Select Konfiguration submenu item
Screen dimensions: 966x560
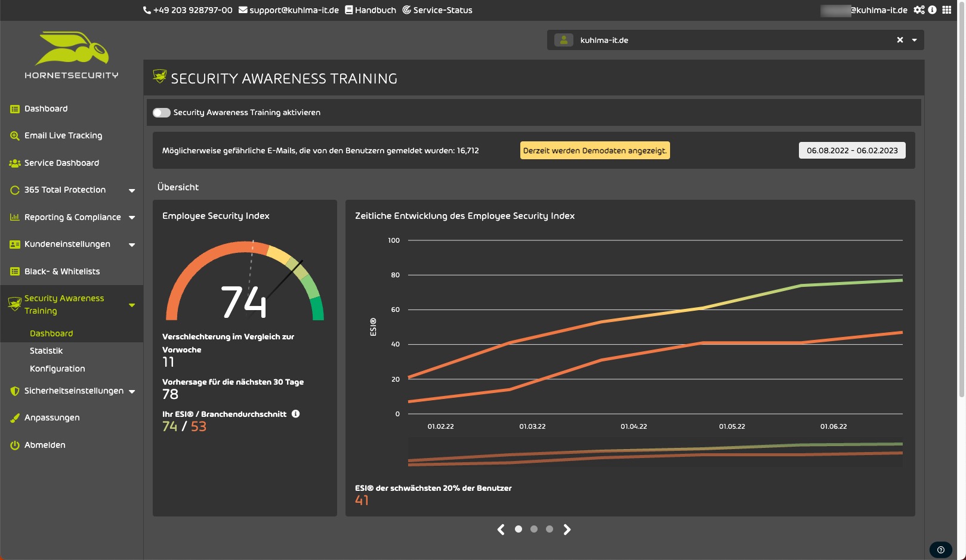click(57, 369)
